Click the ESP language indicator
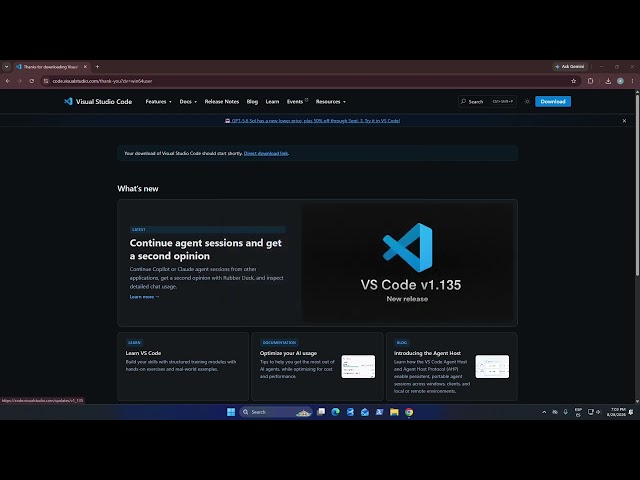 click(578, 412)
